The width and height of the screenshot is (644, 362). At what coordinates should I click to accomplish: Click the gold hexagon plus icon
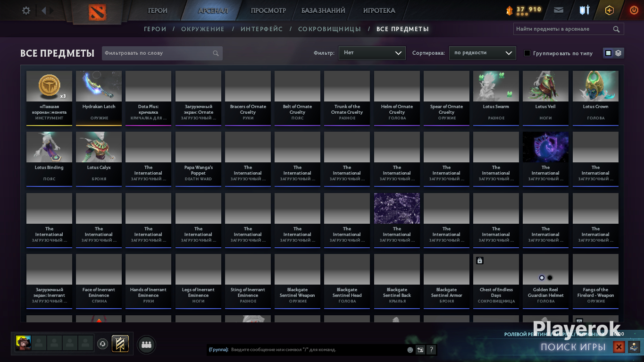[x=610, y=10]
